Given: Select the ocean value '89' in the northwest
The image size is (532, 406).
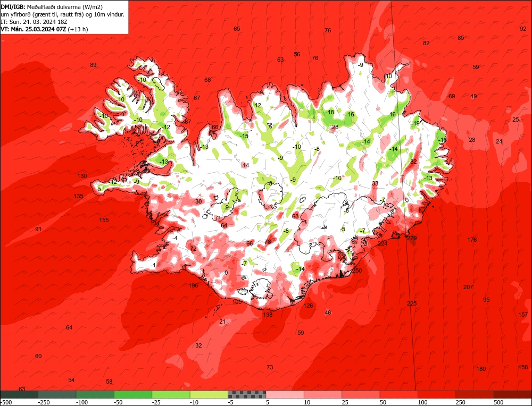Looking at the screenshot, I should pyautogui.click(x=93, y=65).
